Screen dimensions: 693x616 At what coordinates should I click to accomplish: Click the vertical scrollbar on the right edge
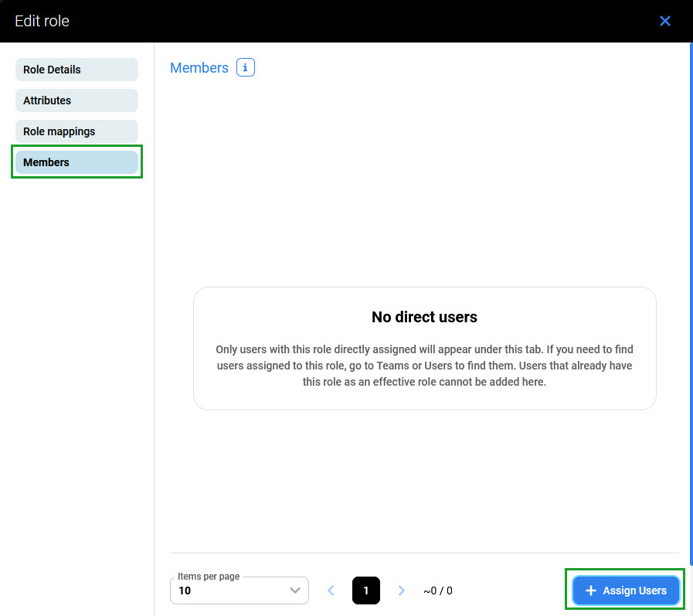coord(690,301)
